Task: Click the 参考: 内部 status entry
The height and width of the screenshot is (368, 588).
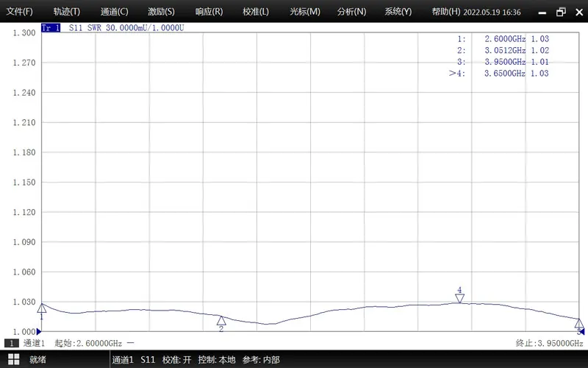Action: (261, 360)
